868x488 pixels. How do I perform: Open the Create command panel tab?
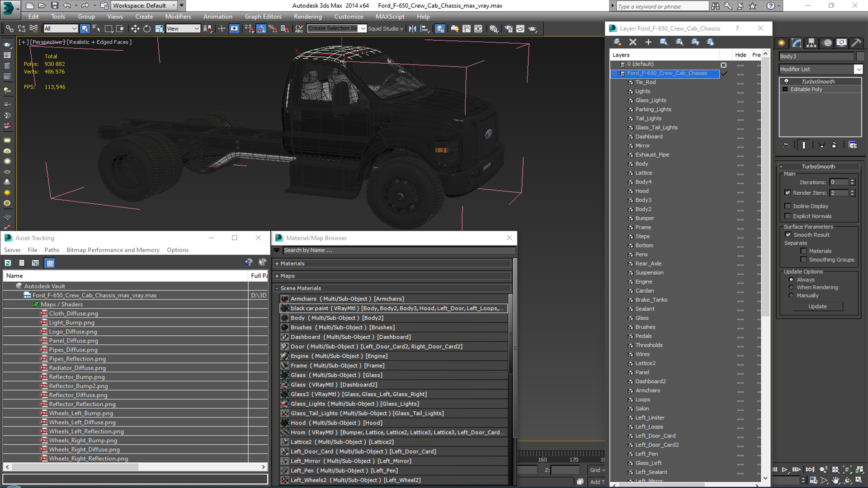tap(782, 43)
